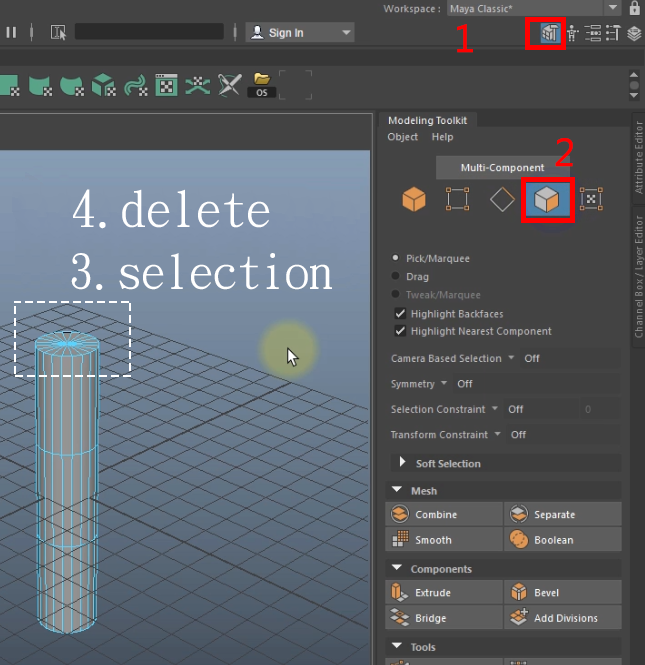Image resolution: width=645 pixels, height=665 pixels.
Task: Uncheck Highlight Nearest Component
Action: point(401,331)
